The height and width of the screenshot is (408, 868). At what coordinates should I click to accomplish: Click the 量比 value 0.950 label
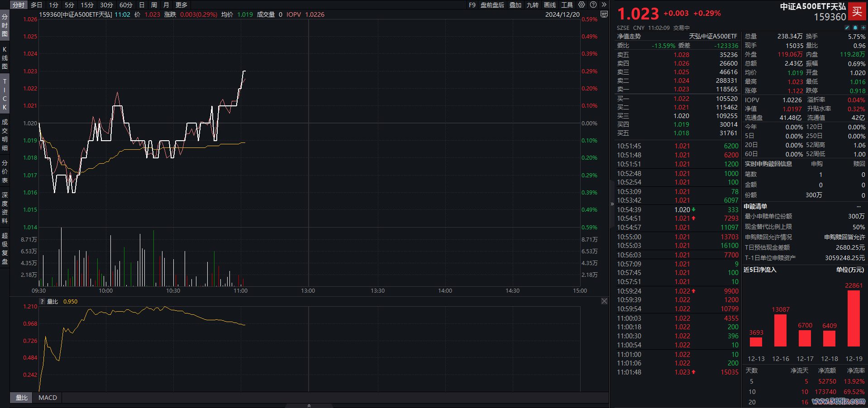pyautogui.click(x=70, y=302)
